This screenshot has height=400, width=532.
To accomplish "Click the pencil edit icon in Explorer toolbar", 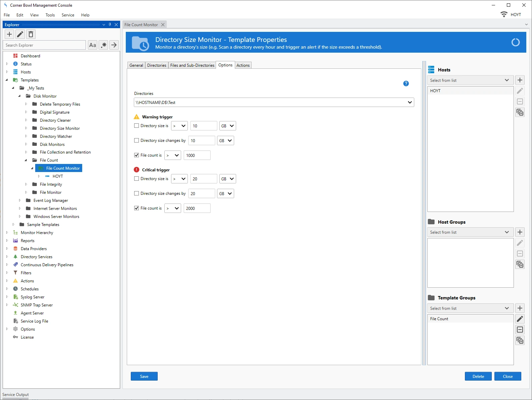I will 20,34.
